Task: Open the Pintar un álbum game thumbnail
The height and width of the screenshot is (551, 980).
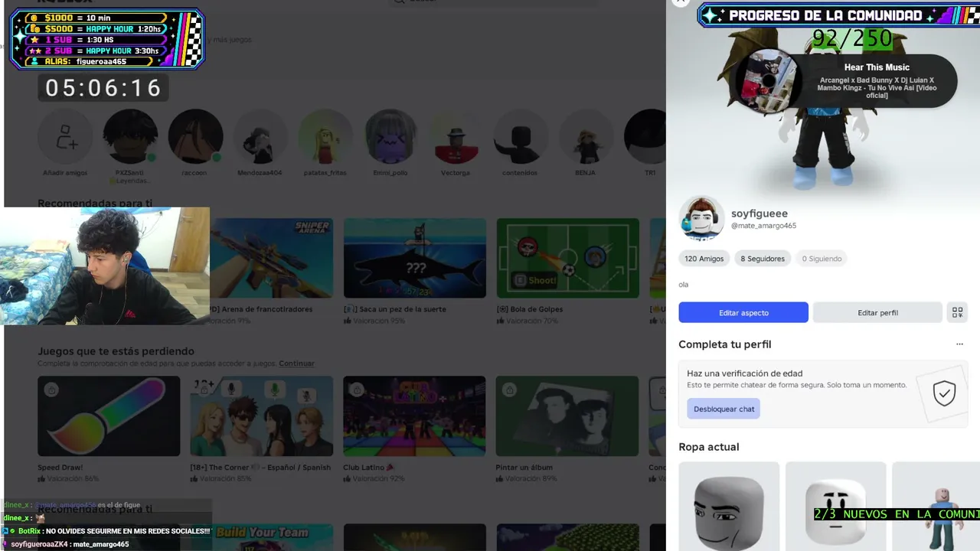Action: (x=567, y=416)
